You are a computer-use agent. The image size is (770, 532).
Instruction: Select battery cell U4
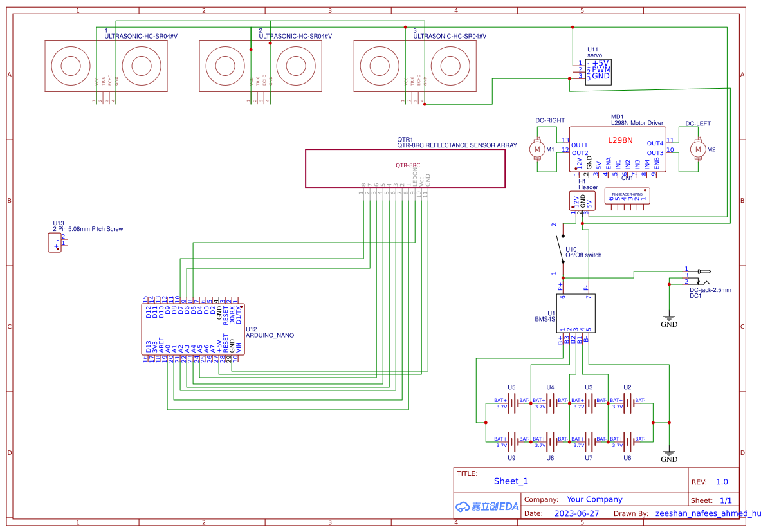[x=551, y=403]
